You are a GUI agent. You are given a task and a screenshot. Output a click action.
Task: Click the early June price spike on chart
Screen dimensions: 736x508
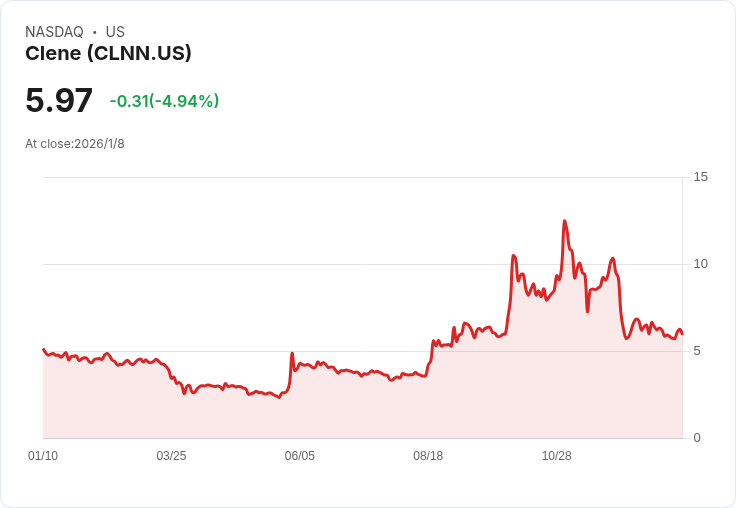pos(292,354)
